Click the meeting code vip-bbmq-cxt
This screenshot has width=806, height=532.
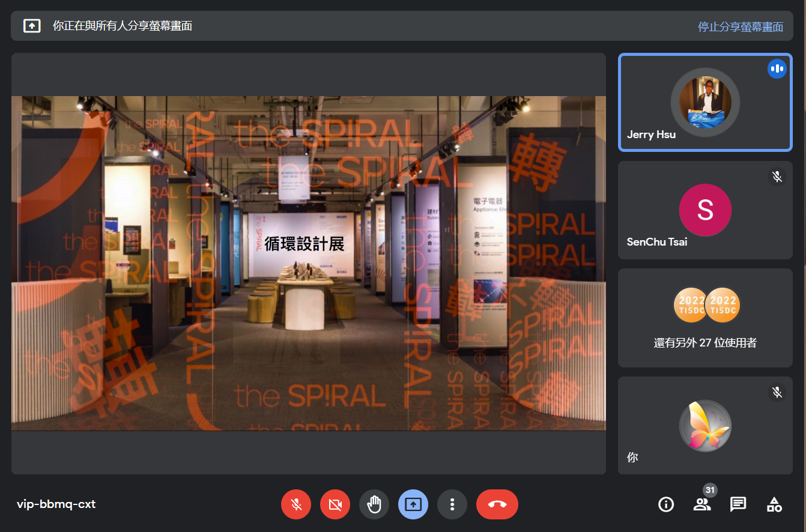[x=56, y=504]
